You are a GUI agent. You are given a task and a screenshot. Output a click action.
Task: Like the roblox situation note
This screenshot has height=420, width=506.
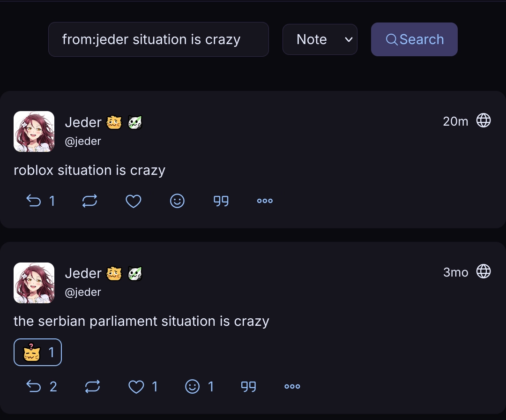click(x=134, y=201)
